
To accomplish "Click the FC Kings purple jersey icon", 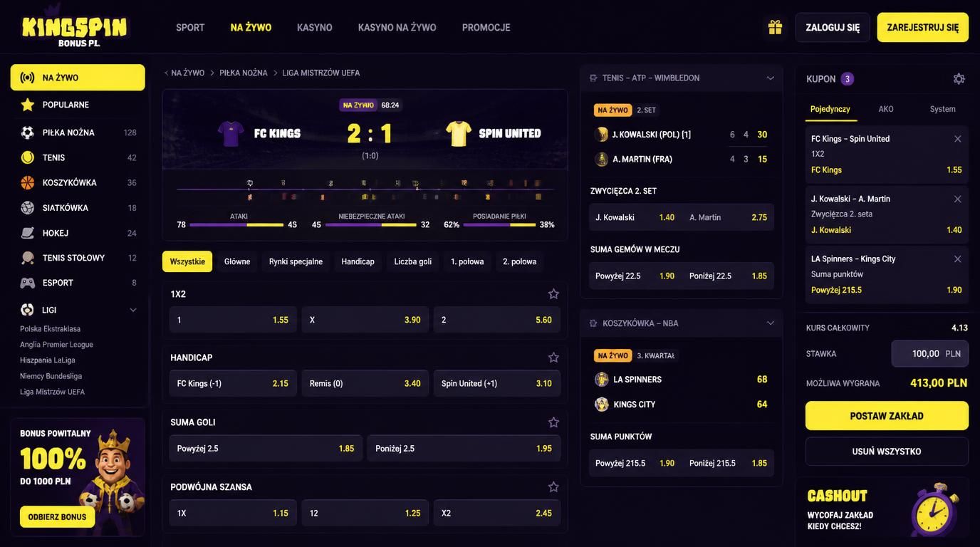I will (231, 133).
